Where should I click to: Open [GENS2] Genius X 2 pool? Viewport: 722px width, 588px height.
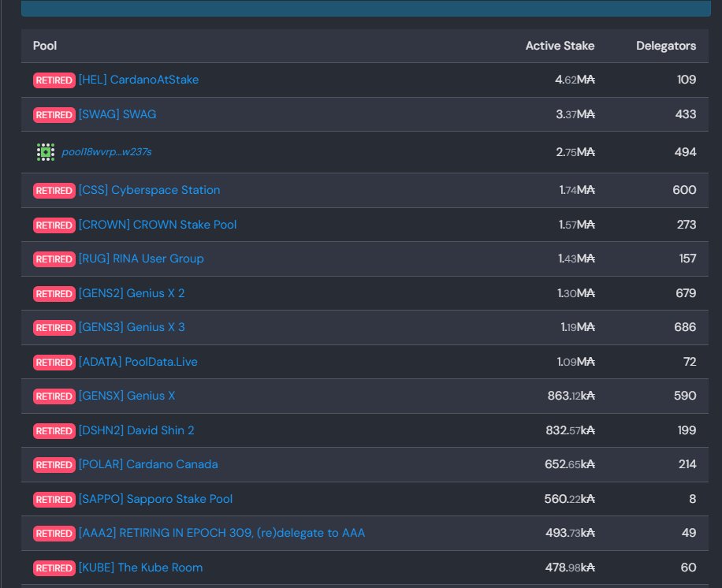pos(132,293)
